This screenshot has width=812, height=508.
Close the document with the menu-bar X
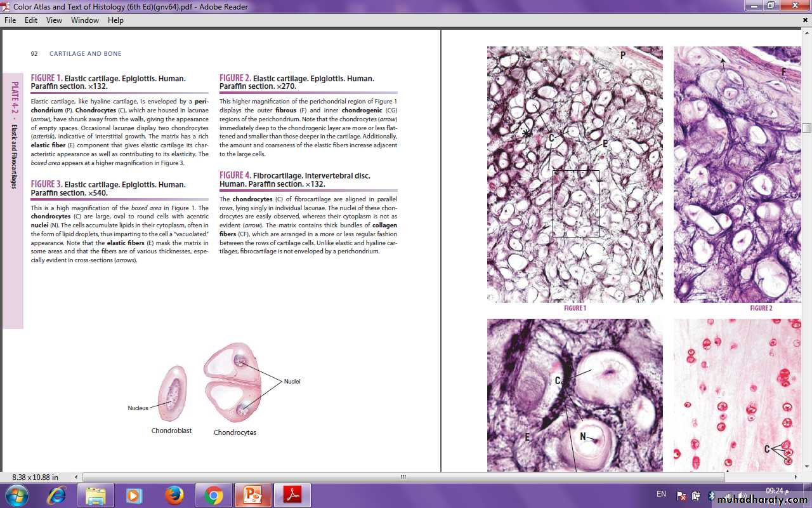pyautogui.click(x=806, y=20)
